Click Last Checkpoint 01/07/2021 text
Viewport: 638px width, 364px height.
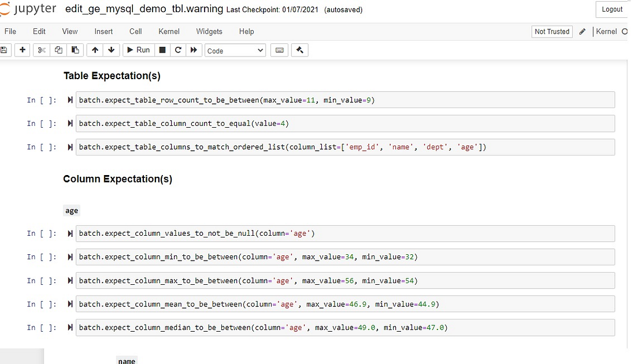tap(272, 9)
